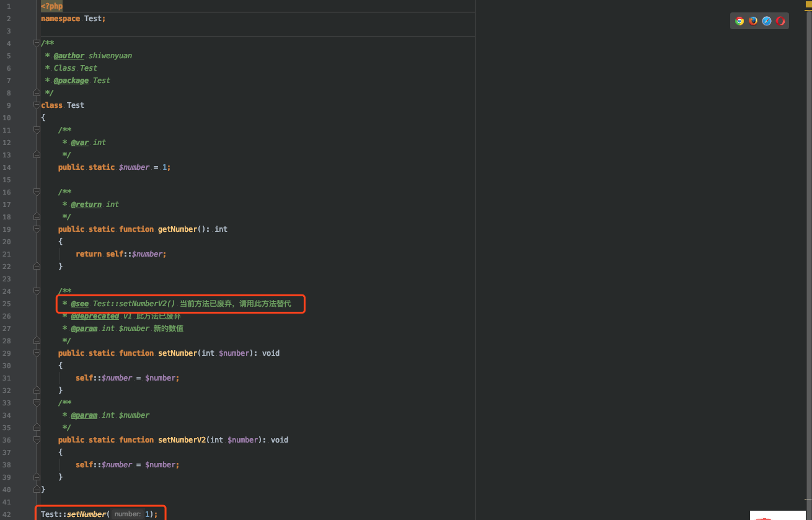This screenshot has width=812, height=520.
Task: Collapse the @return docblock at line 16
Action: [37, 192]
